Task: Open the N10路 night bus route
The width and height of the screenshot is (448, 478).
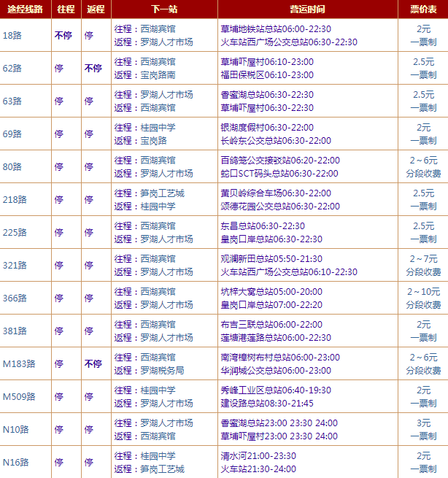Action: (x=15, y=429)
